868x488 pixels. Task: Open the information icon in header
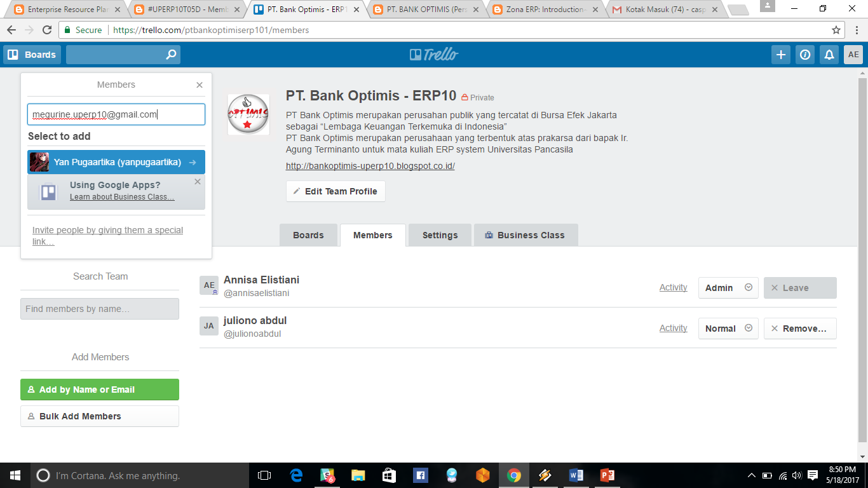click(x=805, y=55)
